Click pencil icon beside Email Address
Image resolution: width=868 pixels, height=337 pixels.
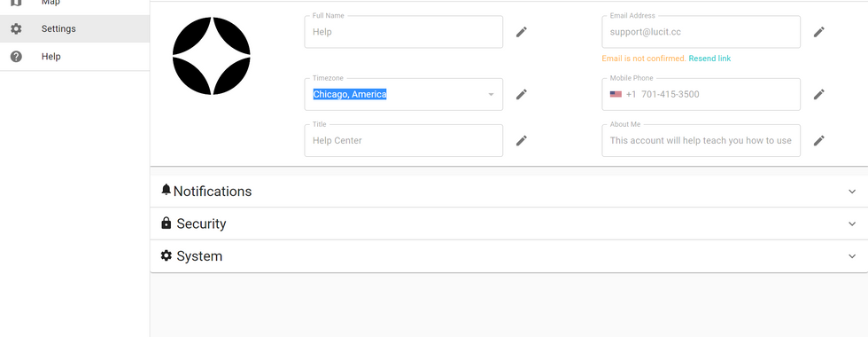pyautogui.click(x=818, y=32)
